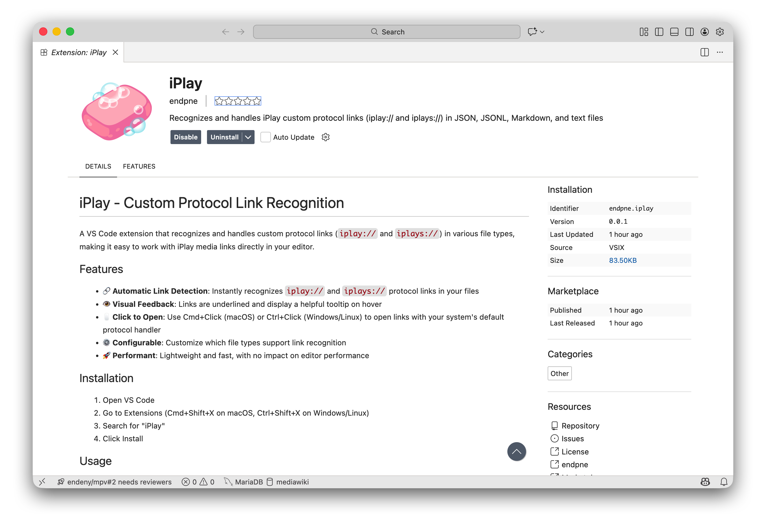The width and height of the screenshot is (766, 532).
Task: Toggle the primary side bar layout icon
Action: tap(659, 32)
